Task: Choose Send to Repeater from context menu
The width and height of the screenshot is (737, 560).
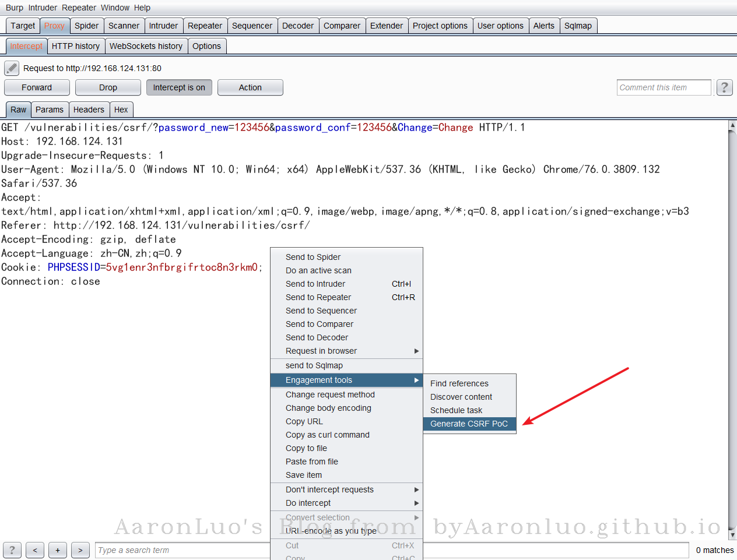Action: coord(318,297)
